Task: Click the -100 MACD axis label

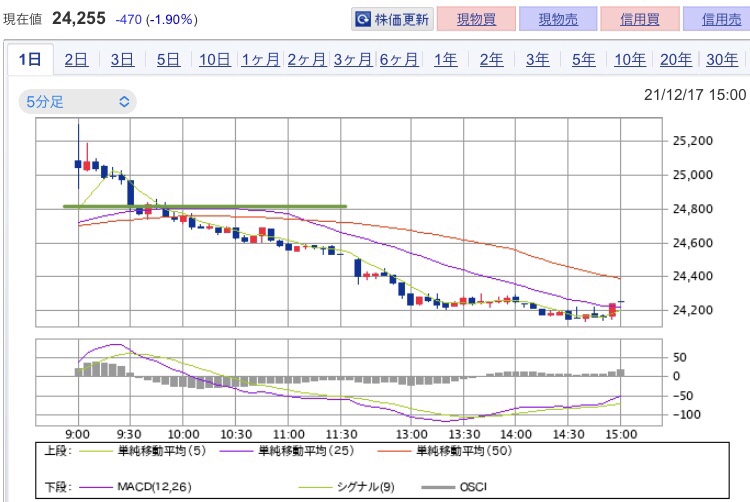Action: pos(687,415)
